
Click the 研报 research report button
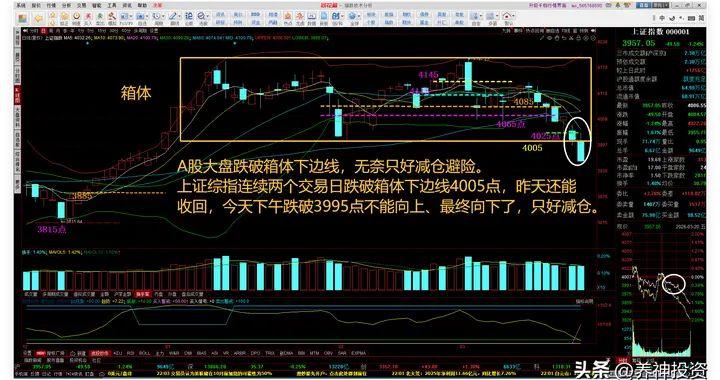[220, 22]
